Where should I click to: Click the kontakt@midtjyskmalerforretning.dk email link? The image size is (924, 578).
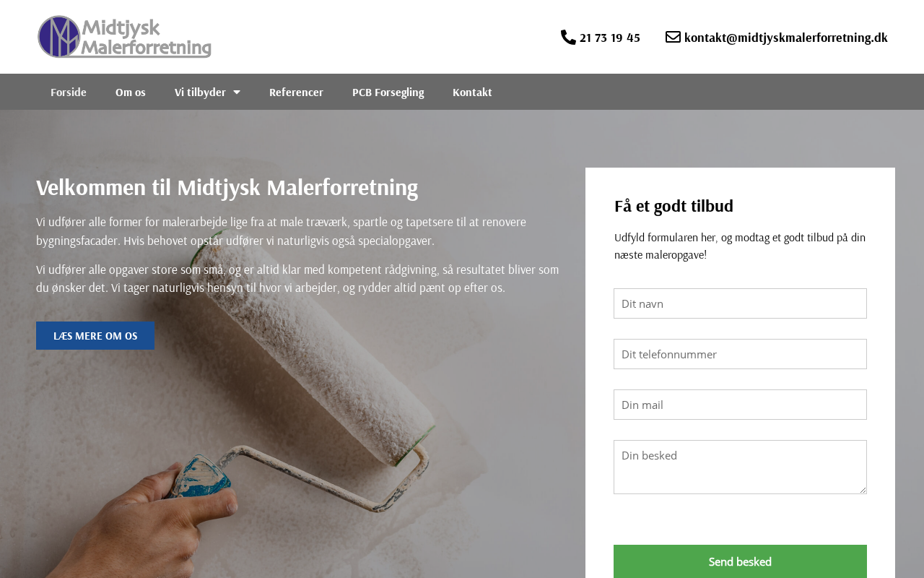[x=785, y=38]
